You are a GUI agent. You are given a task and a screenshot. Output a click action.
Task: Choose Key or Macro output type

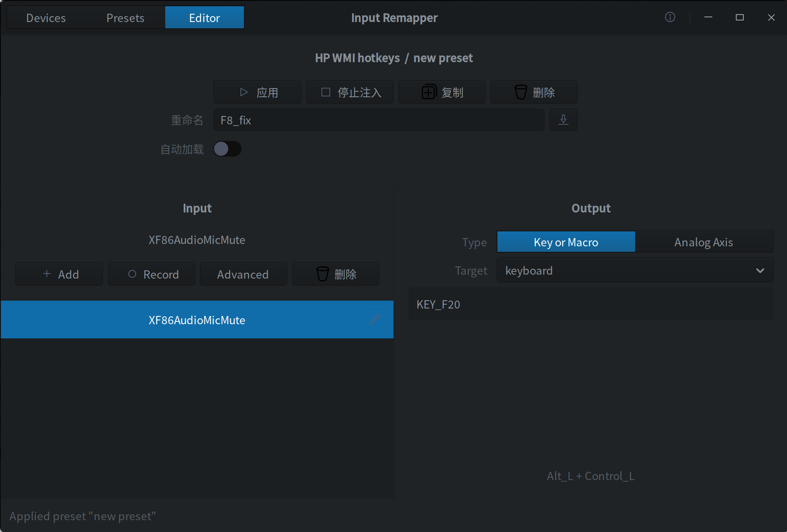coord(566,242)
